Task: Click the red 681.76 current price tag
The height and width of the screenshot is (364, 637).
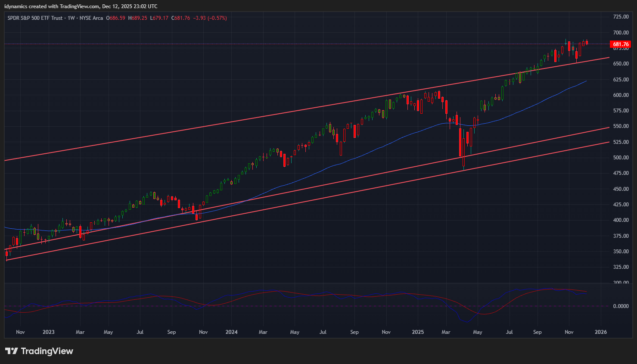Action: [x=621, y=44]
